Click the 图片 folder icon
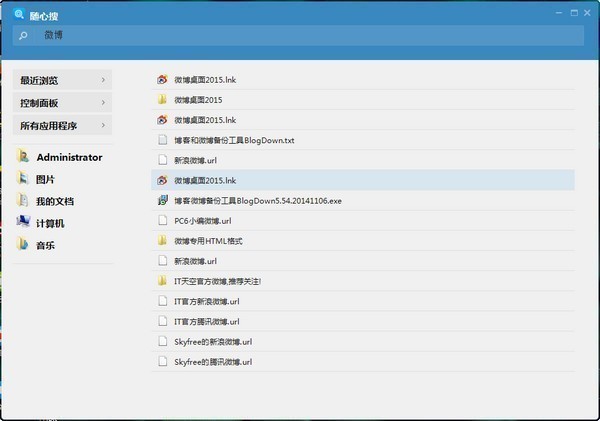600x421 pixels. click(x=23, y=179)
